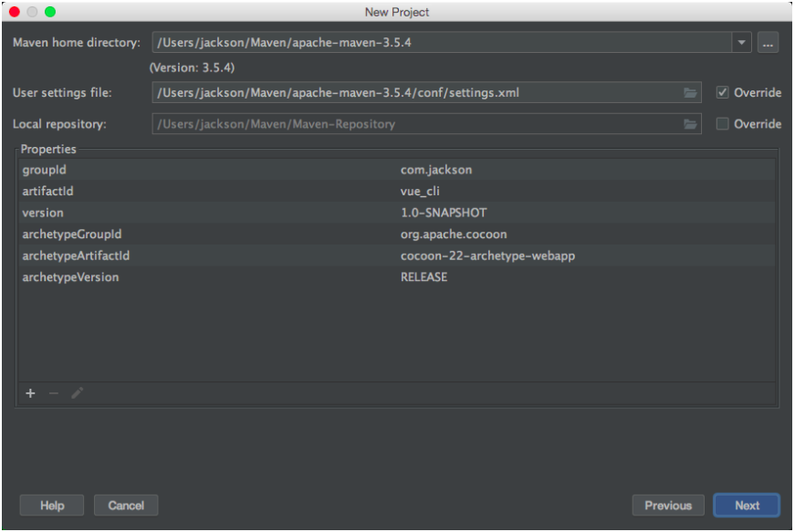795x532 pixels.
Task: Go back with Previous button
Action: coord(668,506)
